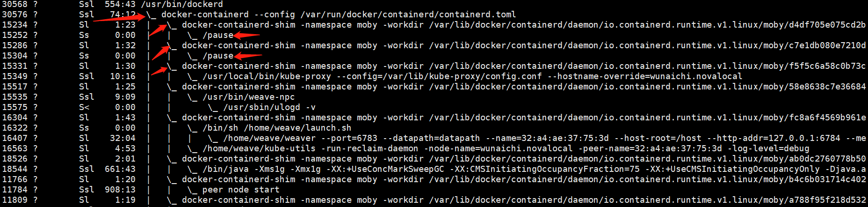Click the /bin/sh /home/weave/launch.sh line
The height and width of the screenshot is (207, 868).
pos(277,128)
